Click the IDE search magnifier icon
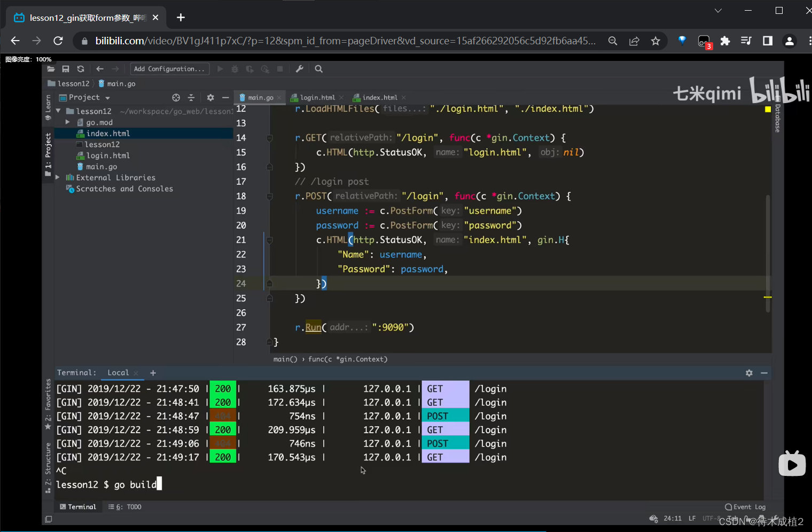Viewport: 812px width, 532px height. click(318, 69)
